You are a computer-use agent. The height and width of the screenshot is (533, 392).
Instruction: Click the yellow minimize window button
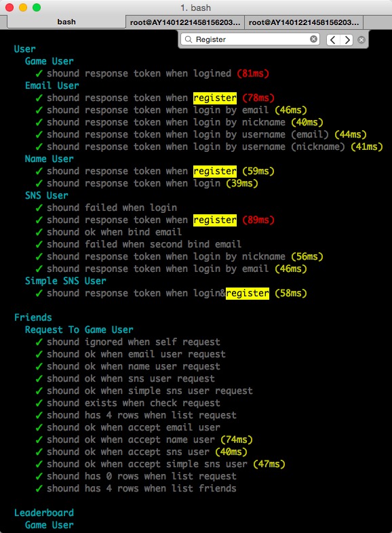(x=23, y=7)
